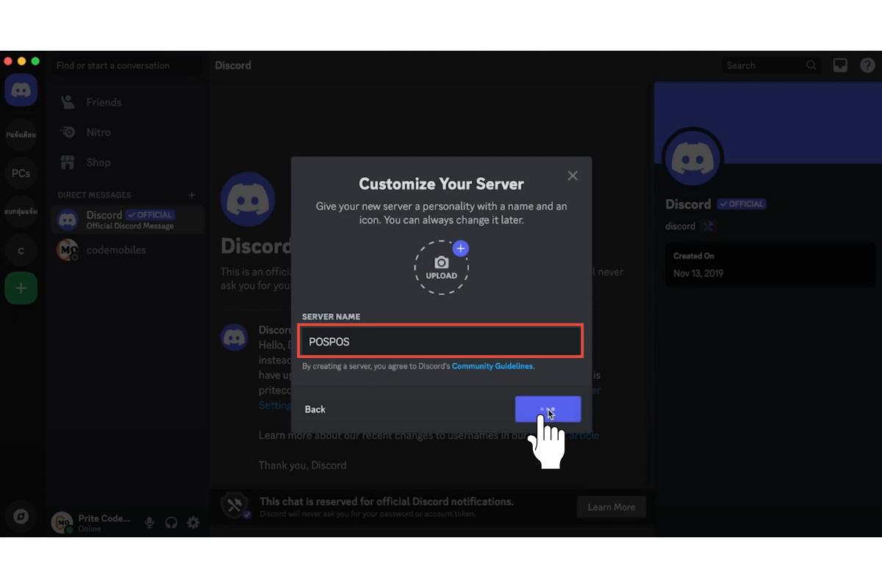Open Explore Discoverable Servers compass icon

(21, 517)
